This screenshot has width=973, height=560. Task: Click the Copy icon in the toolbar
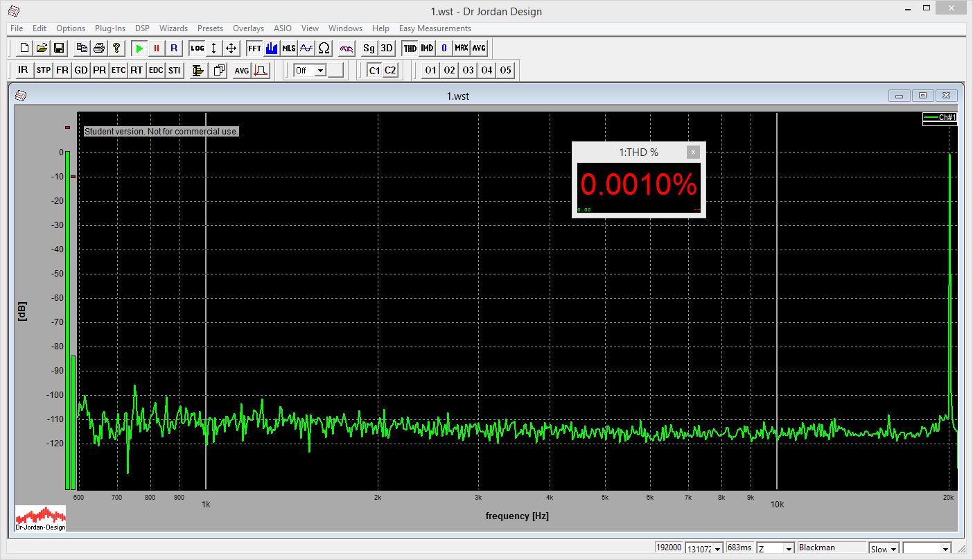point(82,48)
